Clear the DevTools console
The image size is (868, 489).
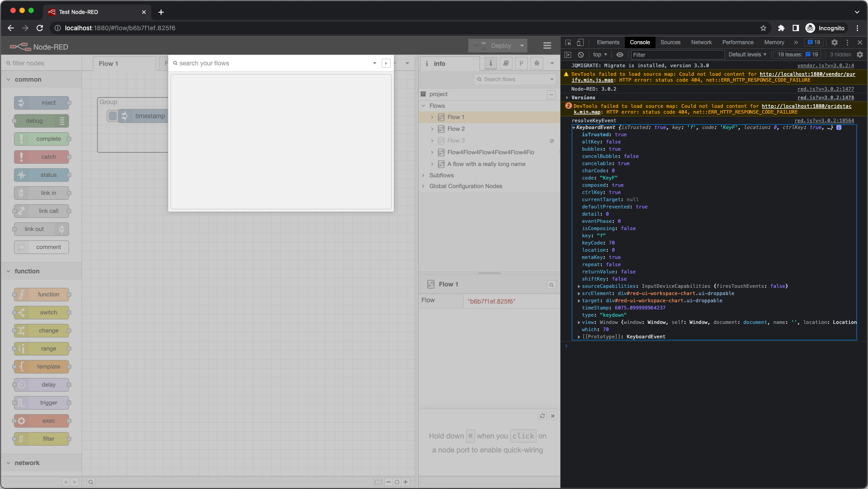pyautogui.click(x=581, y=54)
